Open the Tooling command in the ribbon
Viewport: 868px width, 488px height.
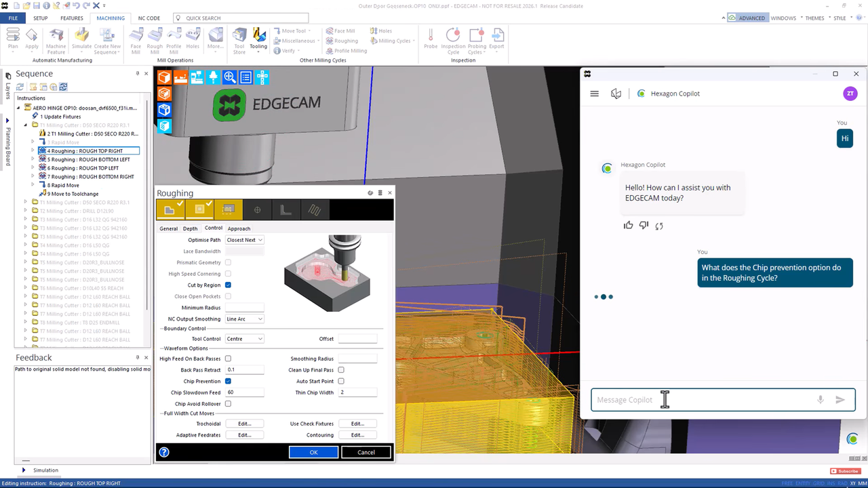(258, 39)
